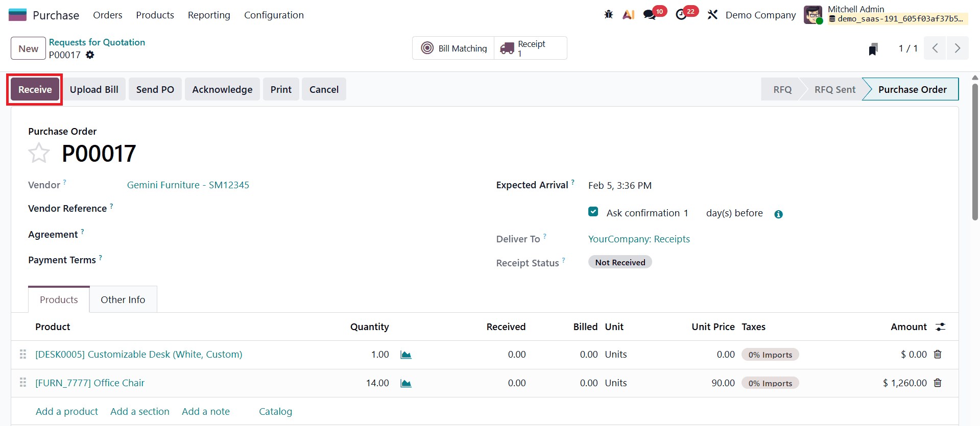This screenshot has width=980, height=426.
Task: Click Add a product link
Action: point(67,411)
